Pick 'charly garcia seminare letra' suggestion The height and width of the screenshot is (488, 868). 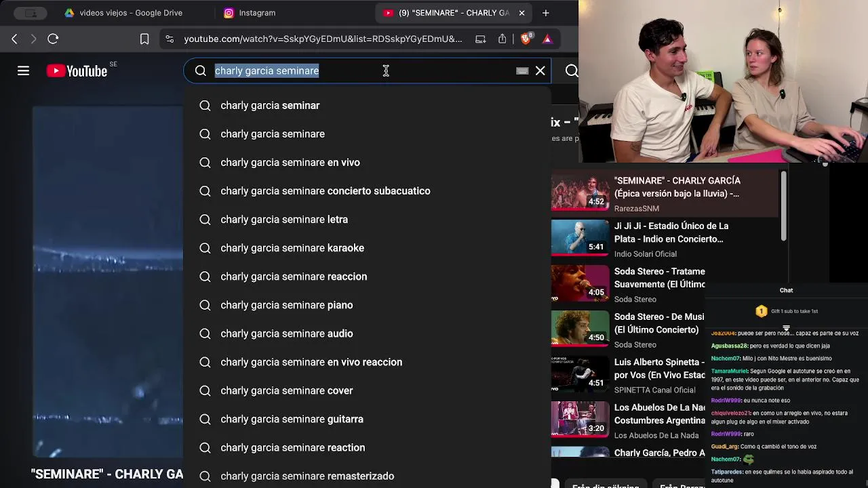[367, 220]
